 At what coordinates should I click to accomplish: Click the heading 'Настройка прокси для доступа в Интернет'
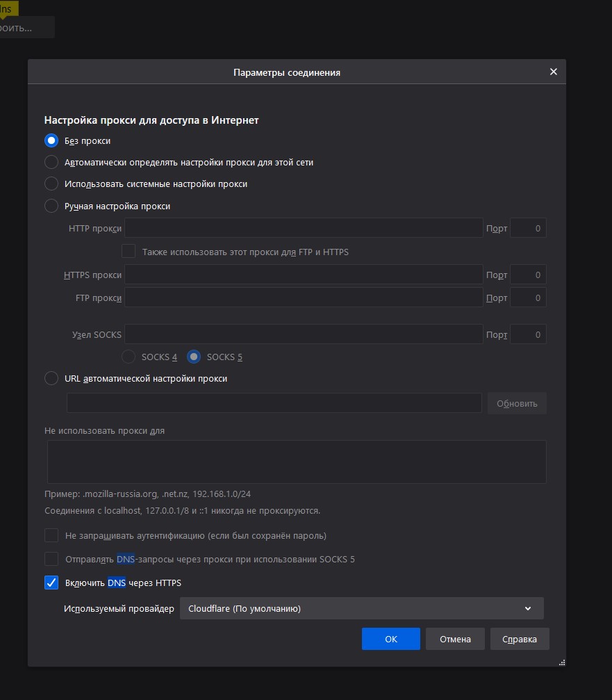tap(151, 120)
